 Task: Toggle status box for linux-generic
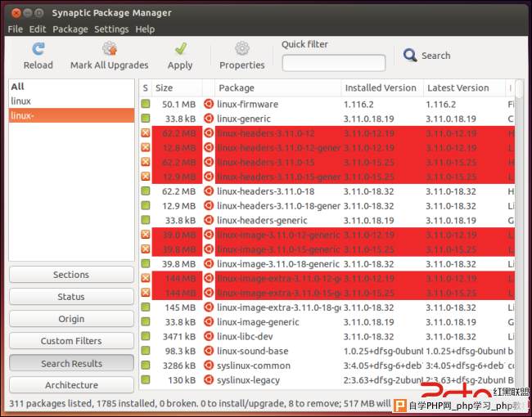click(146, 119)
